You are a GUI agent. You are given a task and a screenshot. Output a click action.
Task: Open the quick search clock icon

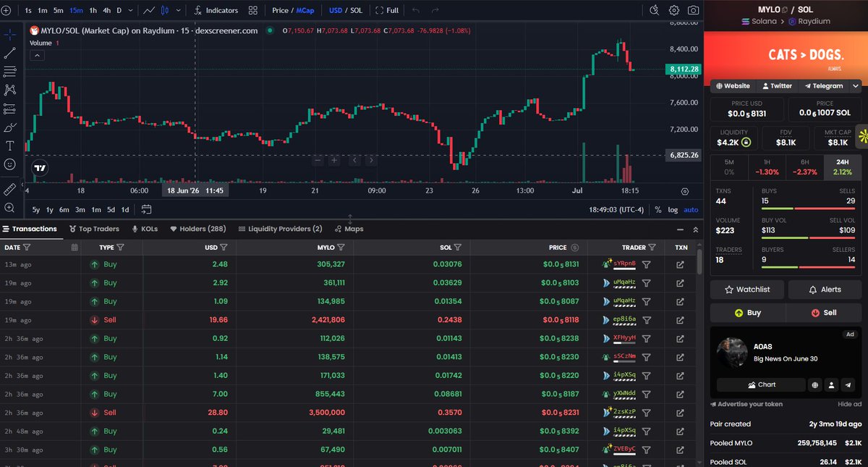pos(655,10)
